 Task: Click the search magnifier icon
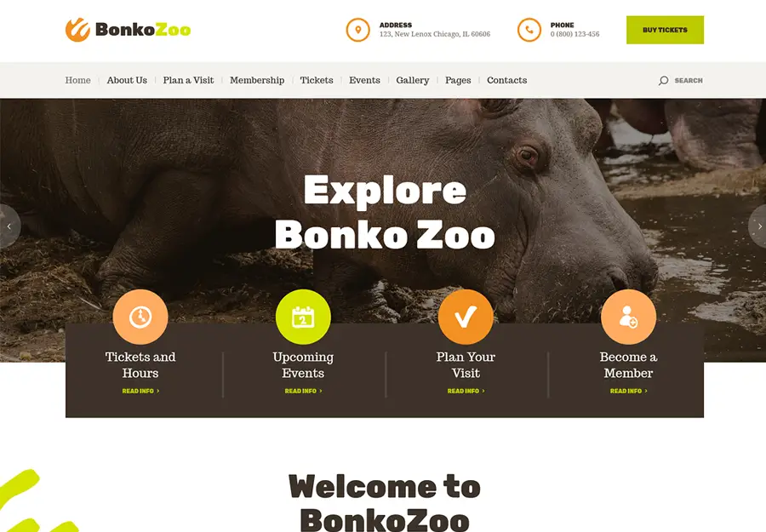point(663,81)
